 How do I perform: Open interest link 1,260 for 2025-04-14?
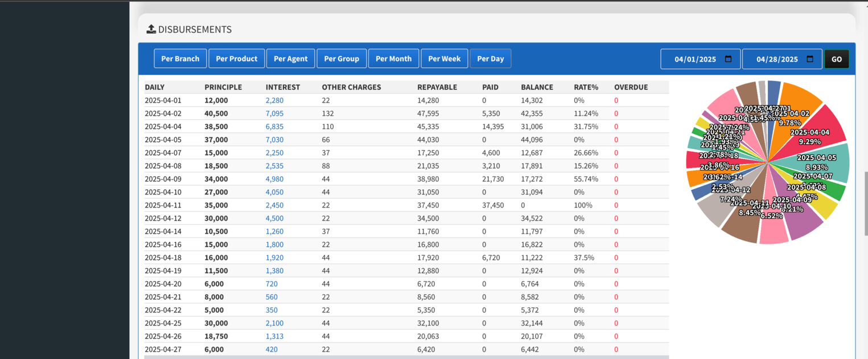[x=274, y=231]
